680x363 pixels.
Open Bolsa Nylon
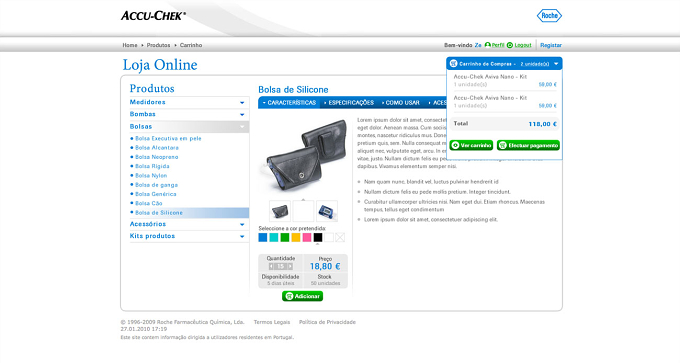pyautogui.click(x=151, y=176)
